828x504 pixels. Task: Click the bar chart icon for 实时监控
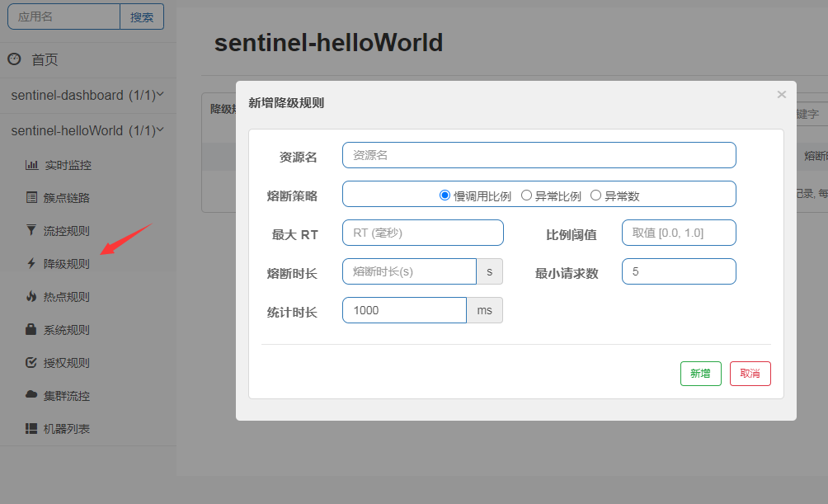tap(31, 165)
